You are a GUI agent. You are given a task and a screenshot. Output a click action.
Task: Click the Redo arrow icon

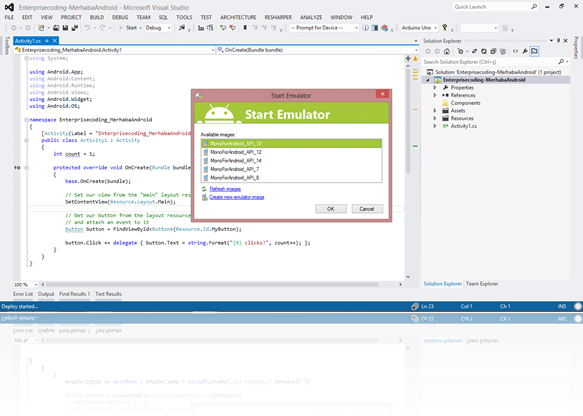(103, 28)
